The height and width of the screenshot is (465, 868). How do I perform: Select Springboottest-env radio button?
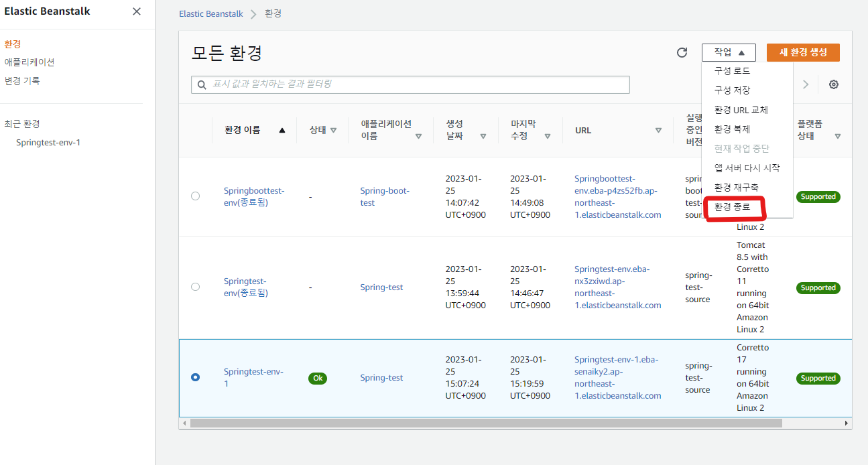tap(195, 196)
